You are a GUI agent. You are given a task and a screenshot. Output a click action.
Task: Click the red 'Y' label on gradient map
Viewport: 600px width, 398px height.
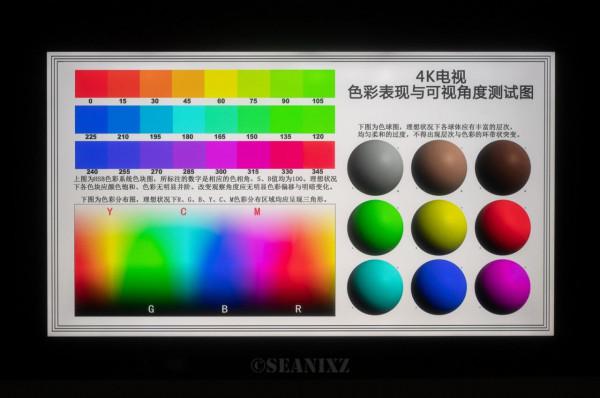[x=110, y=212]
